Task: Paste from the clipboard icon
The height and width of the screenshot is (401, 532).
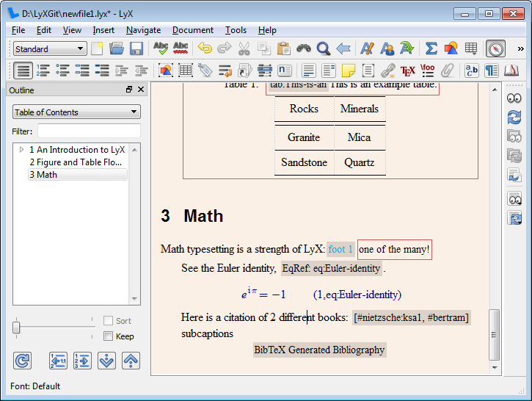Action: pos(284,48)
